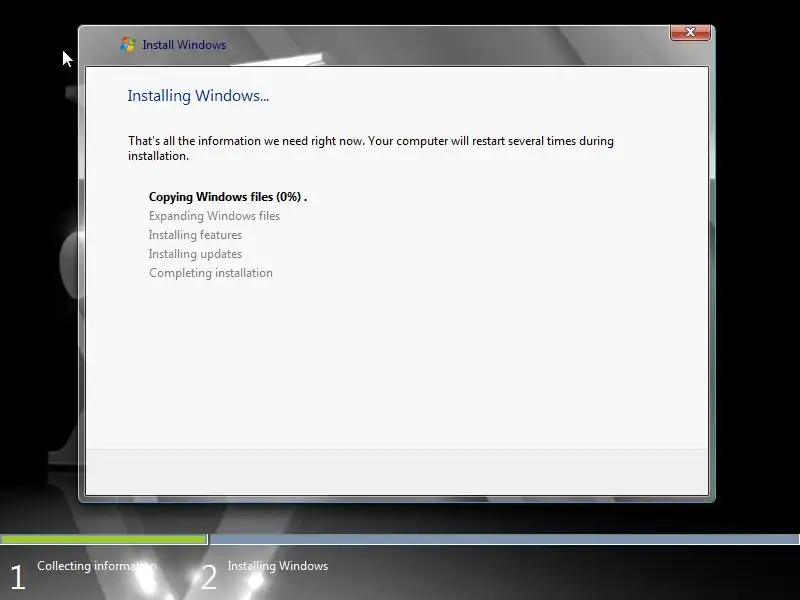Click Completing installation step

pyautogui.click(x=211, y=273)
